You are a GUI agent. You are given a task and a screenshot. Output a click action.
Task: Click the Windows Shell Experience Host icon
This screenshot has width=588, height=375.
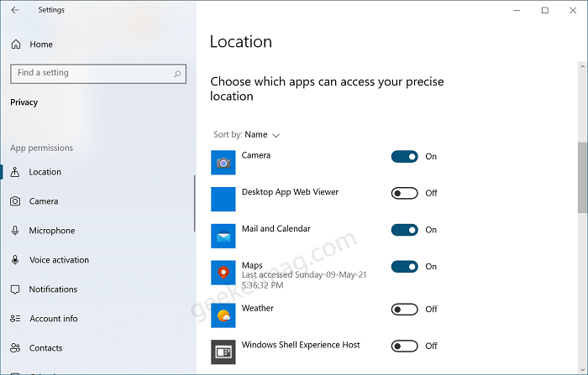(223, 352)
